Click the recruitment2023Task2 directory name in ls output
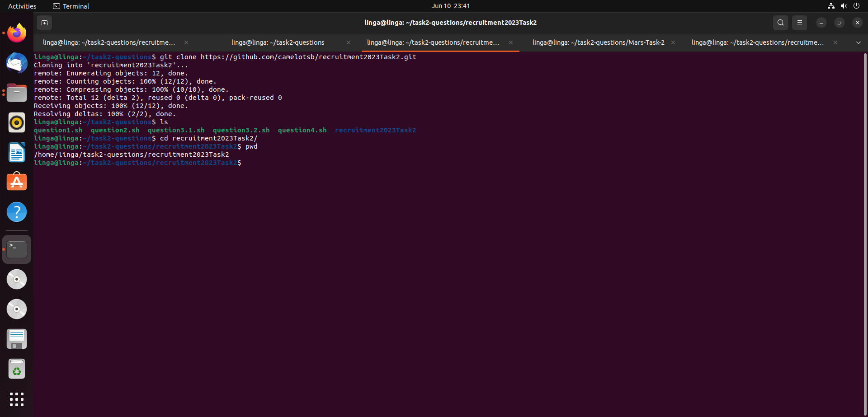 (x=375, y=130)
